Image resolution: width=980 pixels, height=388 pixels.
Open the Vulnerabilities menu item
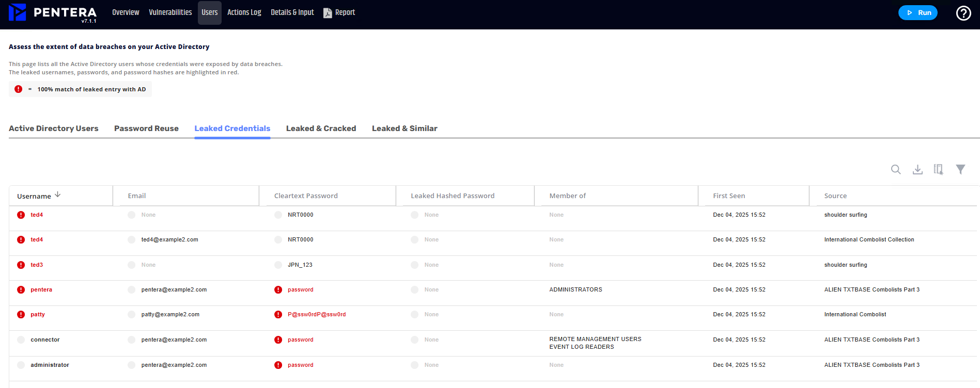(170, 12)
